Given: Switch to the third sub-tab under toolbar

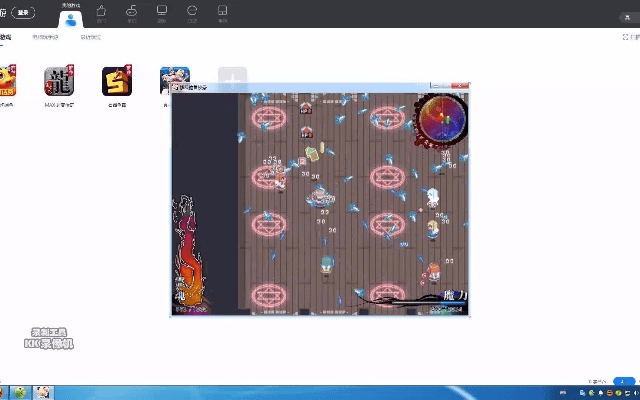Looking at the screenshot, I should pyautogui.click(x=90, y=37).
